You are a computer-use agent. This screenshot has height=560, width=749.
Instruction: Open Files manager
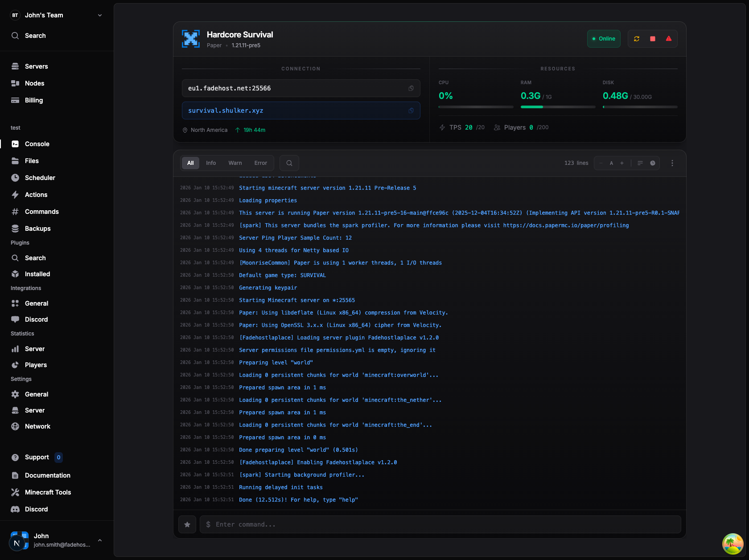(57, 161)
